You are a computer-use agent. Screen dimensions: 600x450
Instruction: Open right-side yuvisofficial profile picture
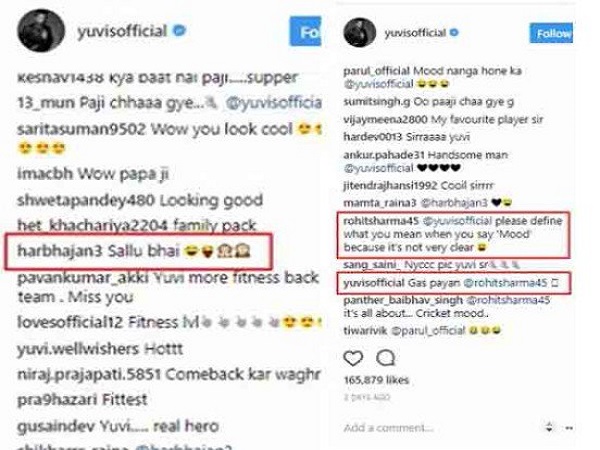359,33
